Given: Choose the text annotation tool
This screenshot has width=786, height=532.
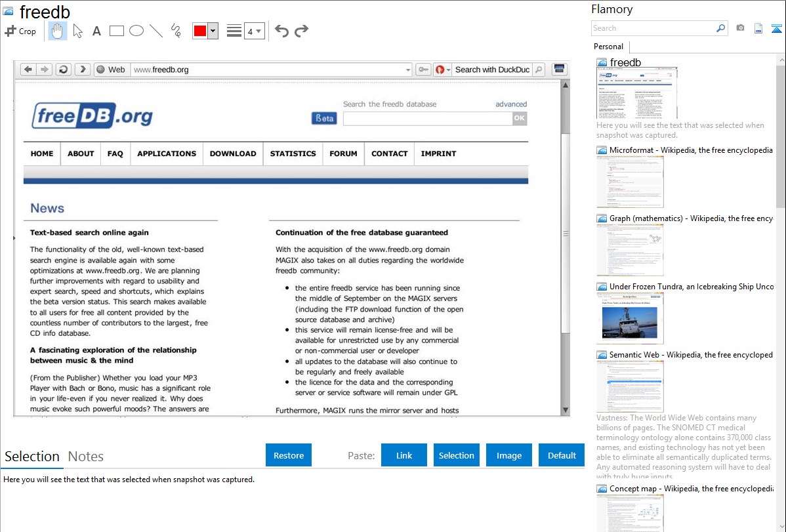Looking at the screenshot, I should pos(96,31).
